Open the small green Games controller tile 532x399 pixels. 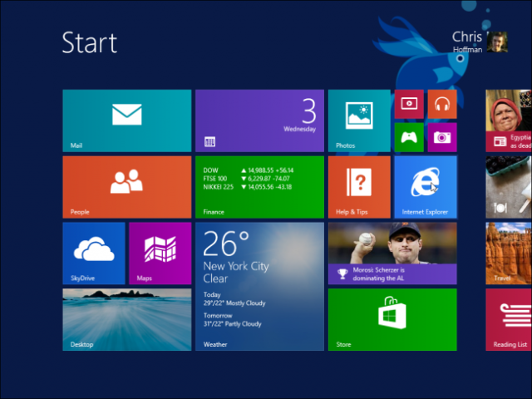[x=409, y=137]
